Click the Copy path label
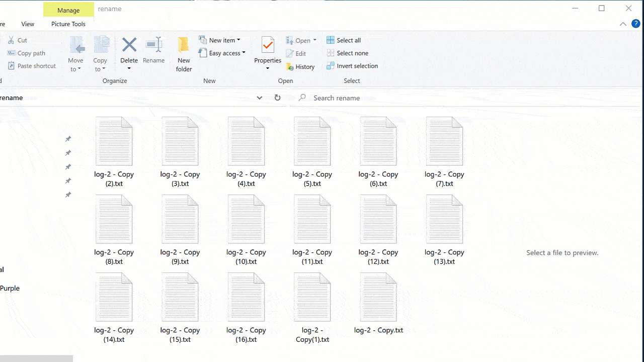Viewport: 644px width, 362px height. point(32,53)
